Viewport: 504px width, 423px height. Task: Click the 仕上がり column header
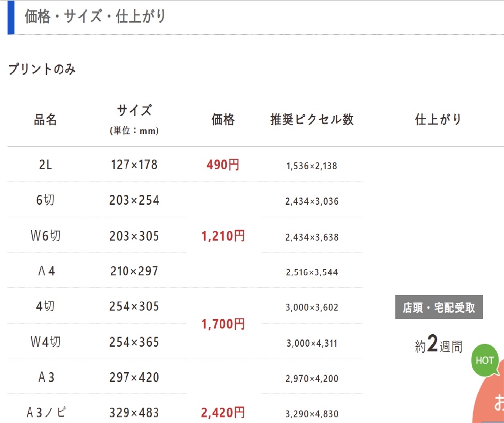(x=438, y=120)
